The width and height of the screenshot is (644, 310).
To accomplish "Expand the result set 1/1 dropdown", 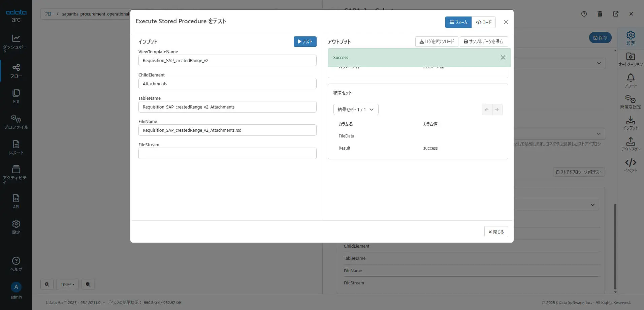I will [356, 110].
